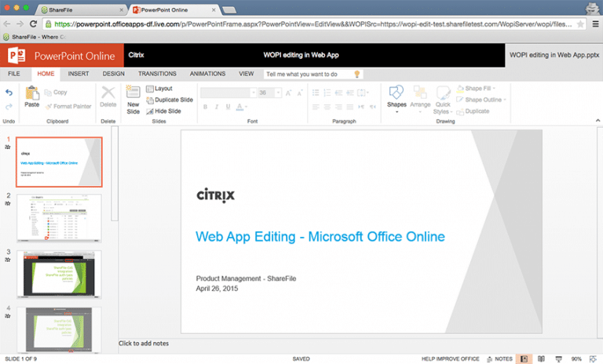Click Duplicate in Drawing group
Screen dimensions: 603x364
473,111
